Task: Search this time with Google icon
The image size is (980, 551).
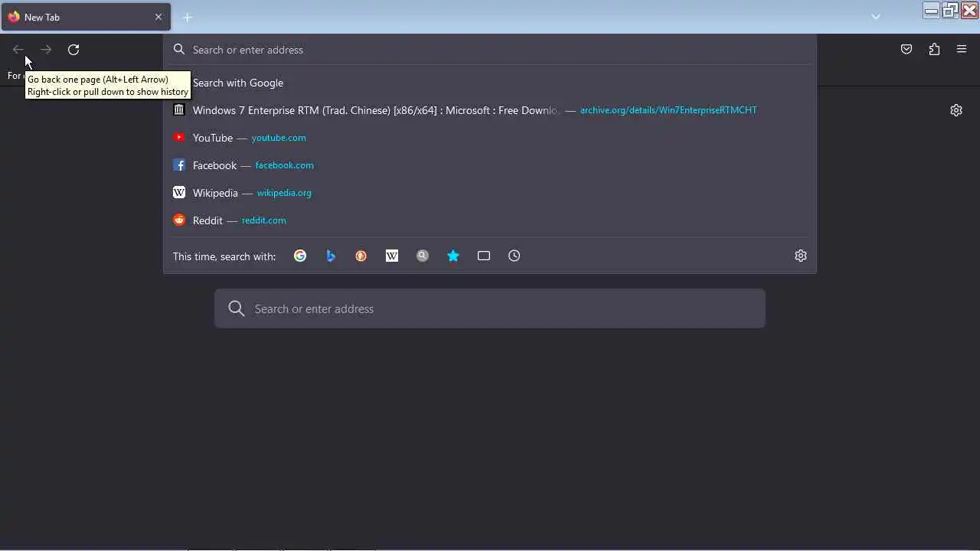Action: [x=300, y=256]
